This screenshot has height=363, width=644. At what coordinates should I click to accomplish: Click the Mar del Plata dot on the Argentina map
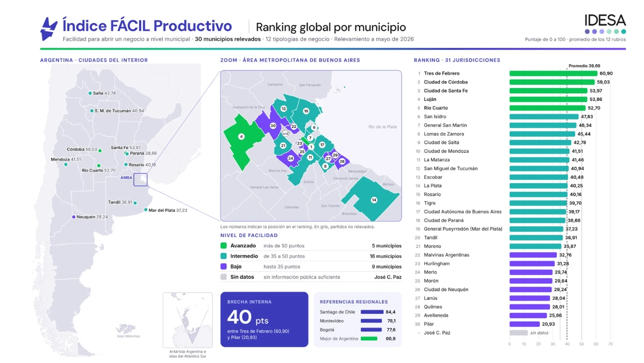point(146,210)
